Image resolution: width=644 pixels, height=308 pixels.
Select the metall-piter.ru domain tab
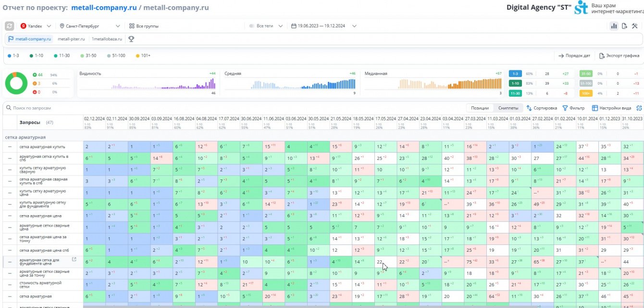(71, 39)
